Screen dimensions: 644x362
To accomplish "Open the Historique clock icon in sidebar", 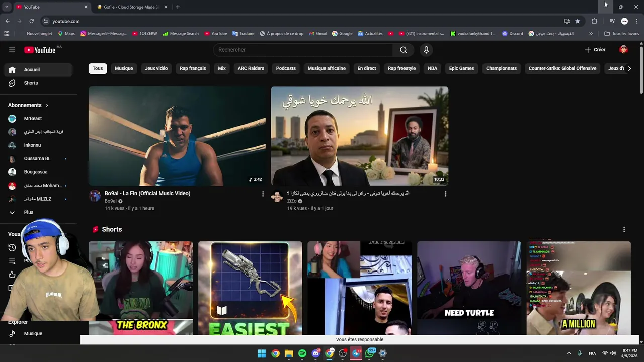I will 12,247.
